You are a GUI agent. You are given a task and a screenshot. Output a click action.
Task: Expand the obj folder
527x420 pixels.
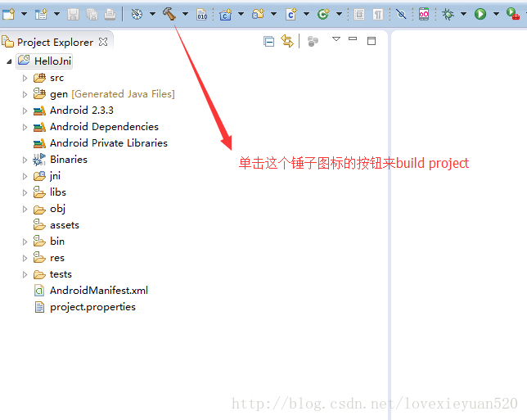(x=25, y=209)
